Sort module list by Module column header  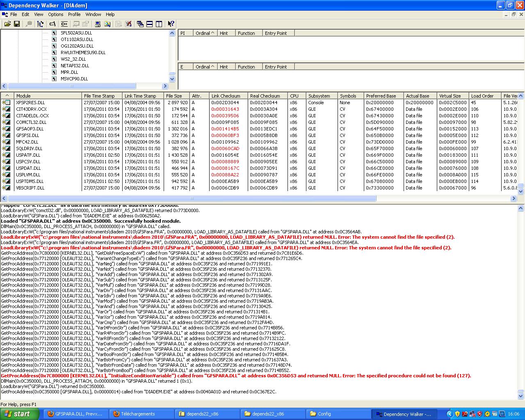tap(48, 96)
